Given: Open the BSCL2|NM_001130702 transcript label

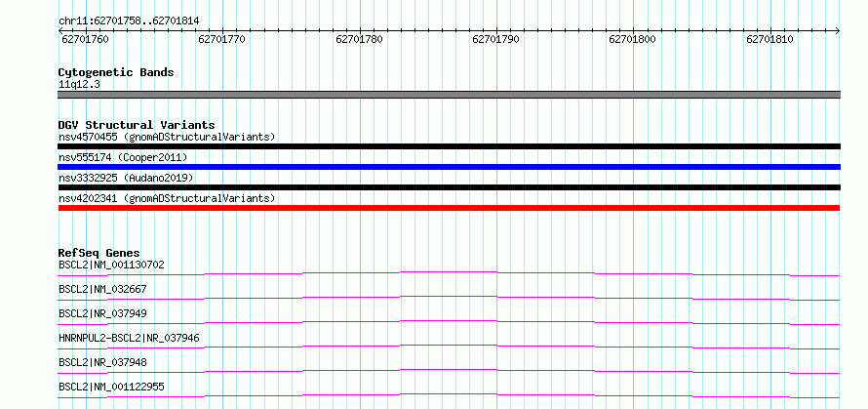Looking at the screenshot, I should tap(111, 265).
